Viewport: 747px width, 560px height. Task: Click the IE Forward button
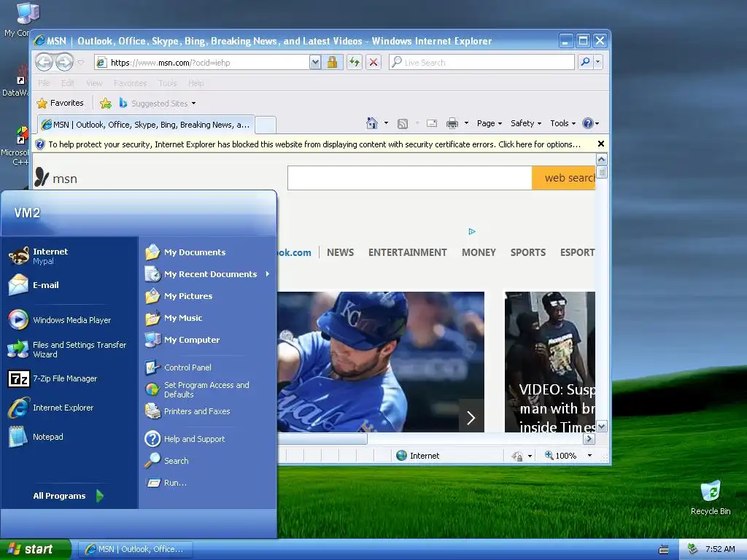pyautogui.click(x=64, y=63)
